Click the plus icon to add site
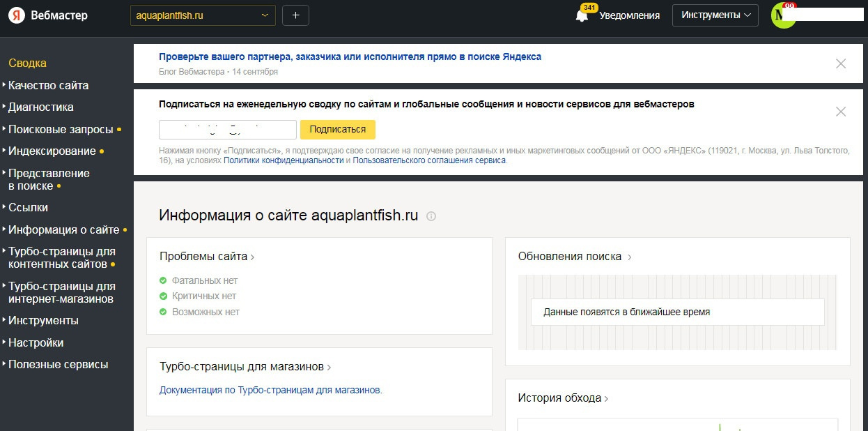This screenshot has height=431, width=868. [x=295, y=15]
